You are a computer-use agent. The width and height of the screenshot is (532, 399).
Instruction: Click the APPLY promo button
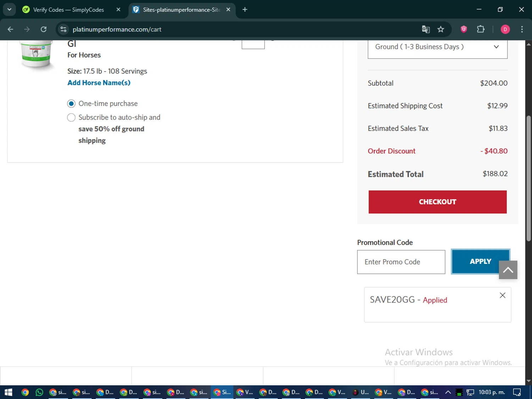[x=481, y=261]
